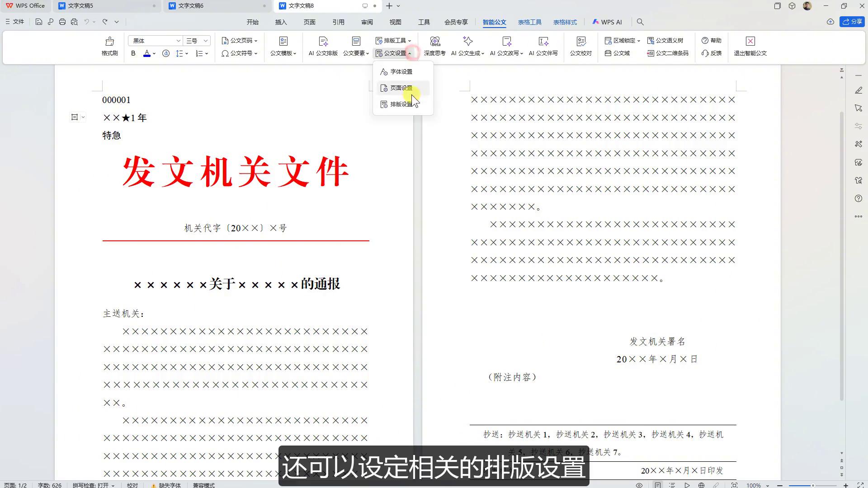Open the 黑体 font dropdown

178,40
